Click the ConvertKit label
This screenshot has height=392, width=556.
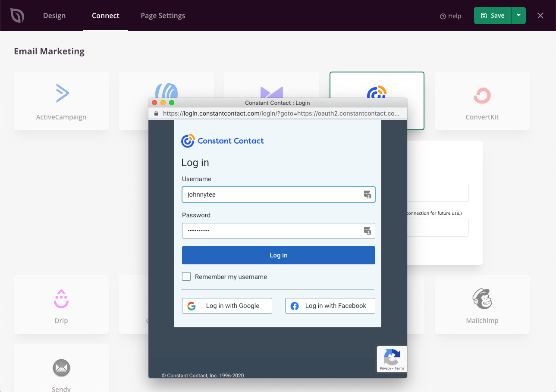click(482, 117)
